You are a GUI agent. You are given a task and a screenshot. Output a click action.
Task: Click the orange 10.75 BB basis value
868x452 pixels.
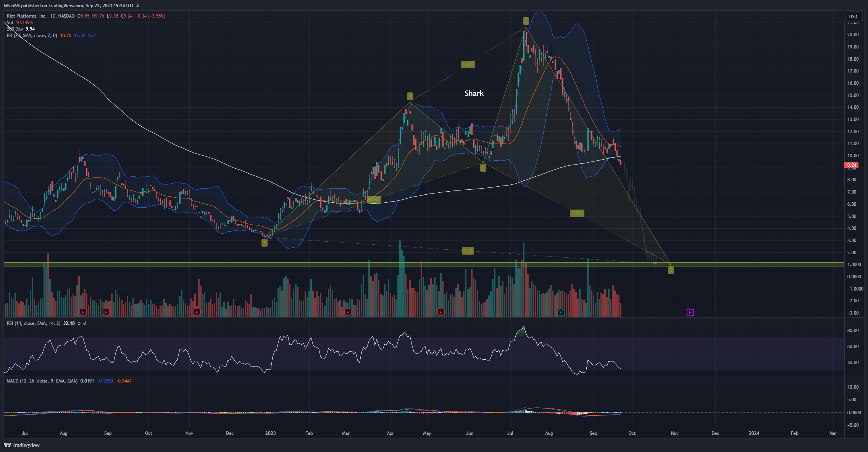(66, 36)
